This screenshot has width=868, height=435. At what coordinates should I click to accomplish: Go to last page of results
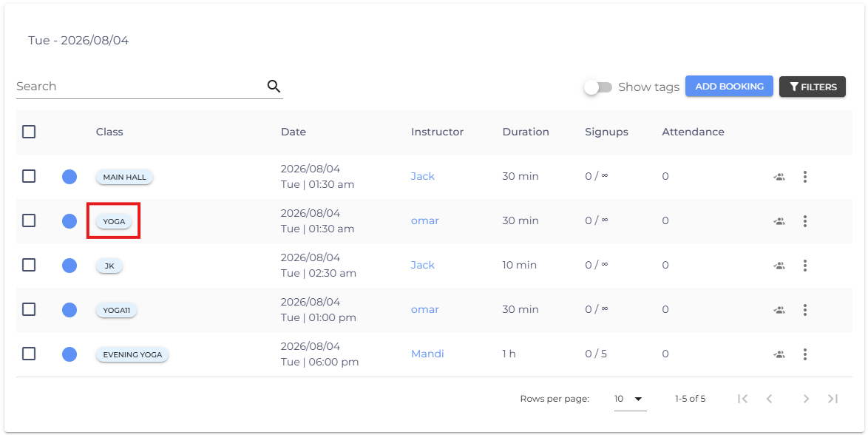(833, 399)
